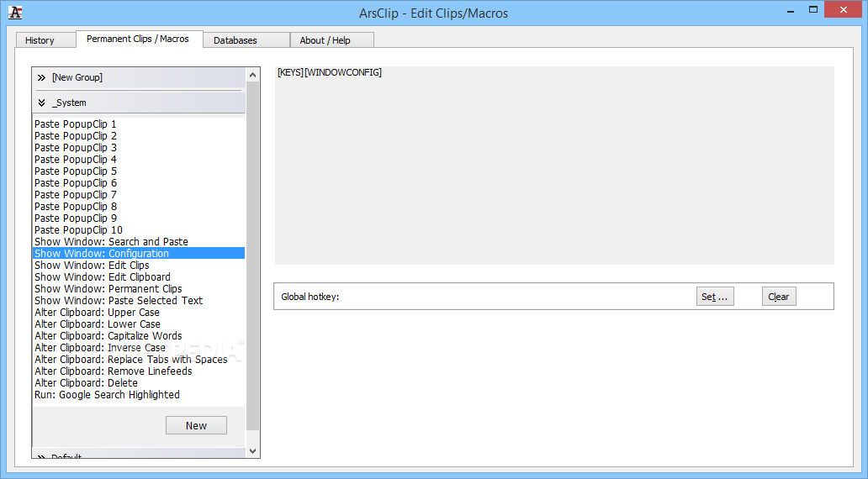Image resolution: width=868 pixels, height=479 pixels.
Task: Select Paste PopupClip 10
Action: tap(139, 230)
